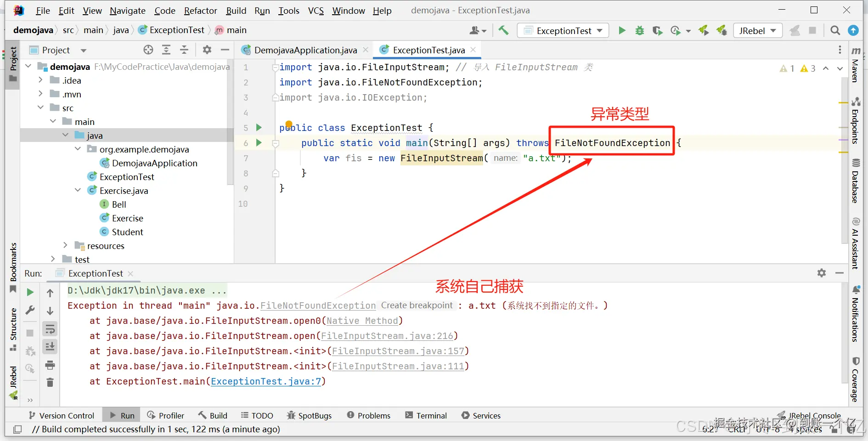Build project with the hammer icon
This screenshot has width=868, height=441.
[503, 30]
